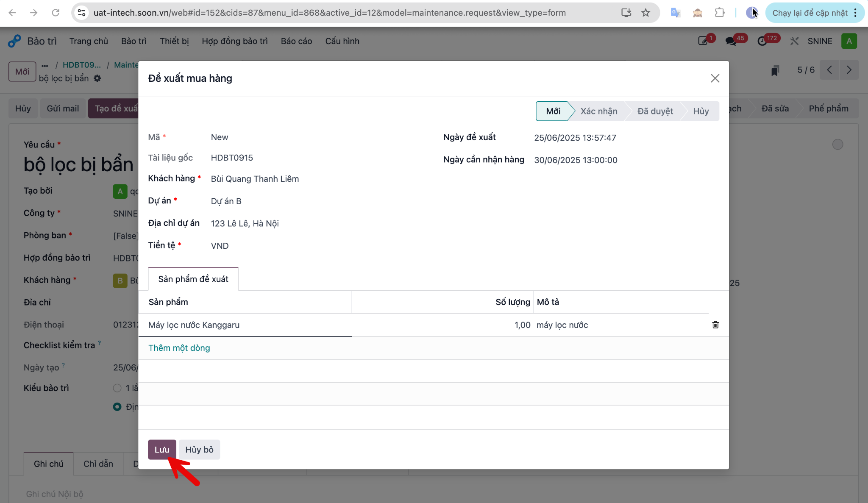Image resolution: width=868 pixels, height=503 pixels.
Task: Open the Khách hàng field Bùi Quang Thanh Liêm
Action: [255, 179]
